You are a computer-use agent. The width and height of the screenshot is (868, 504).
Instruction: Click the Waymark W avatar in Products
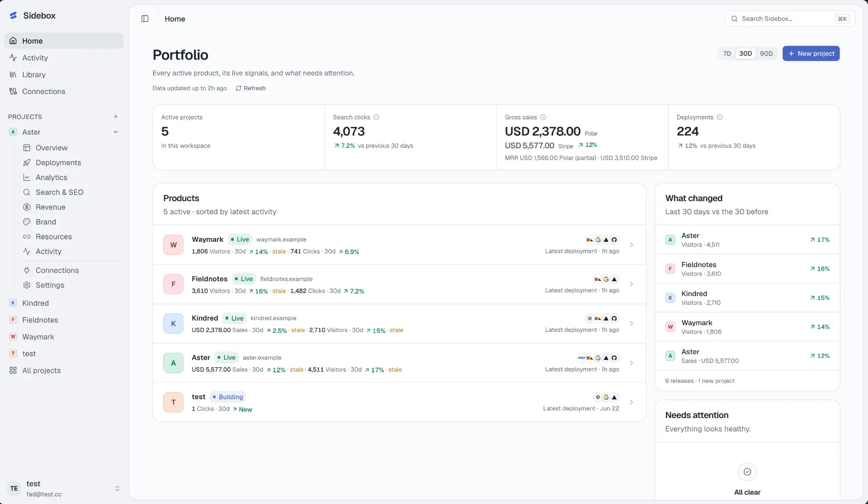coord(173,245)
